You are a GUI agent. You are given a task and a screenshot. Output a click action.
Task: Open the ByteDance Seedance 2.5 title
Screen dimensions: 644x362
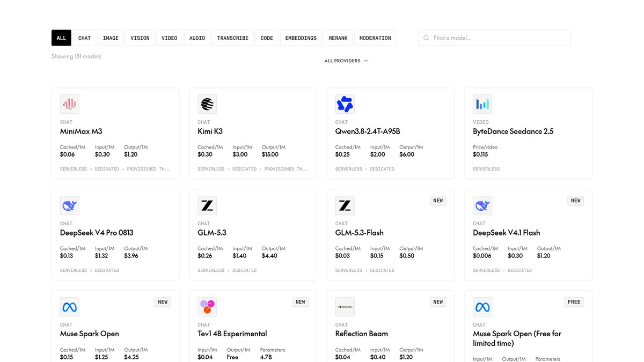click(513, 131)
